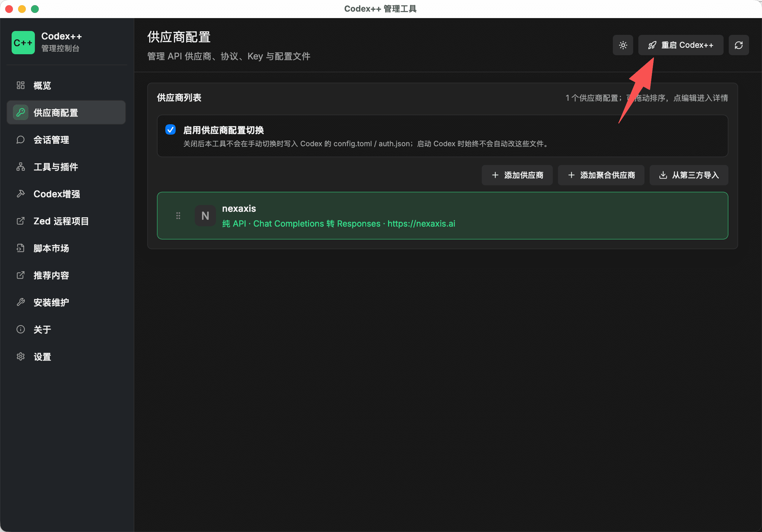Click the key icon beside 供应商配置
Viewport: 762px width, 532px height.
tap(21, 113)
